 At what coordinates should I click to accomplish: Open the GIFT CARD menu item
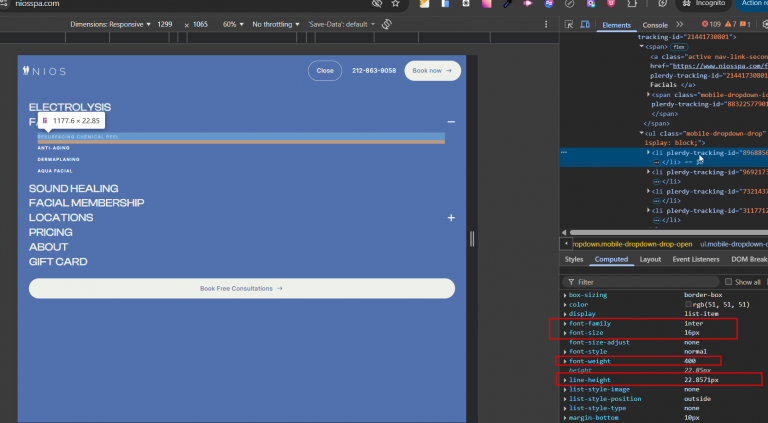(58, 261)
